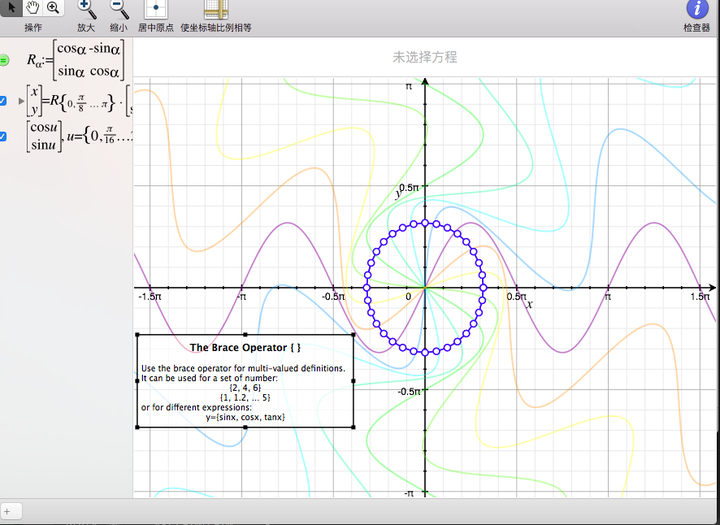
Task: Uncheck the cosu sinu equation checkbox
Action: 3,136
